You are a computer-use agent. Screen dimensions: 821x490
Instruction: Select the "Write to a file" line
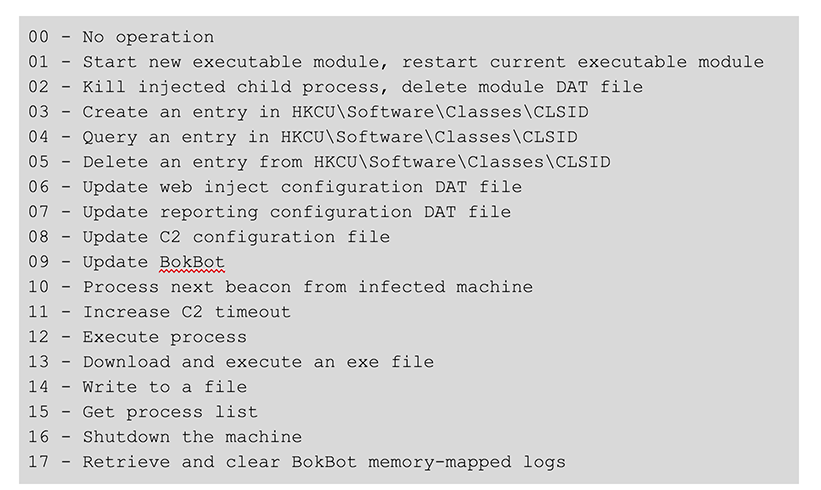(x=137, y=387)
